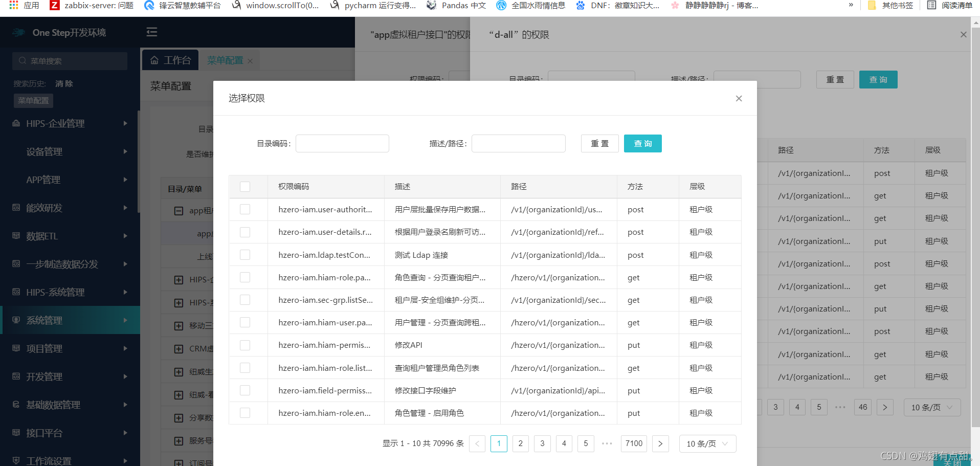Click the 开发管理 sidebar icon
This screenshot has height=466, width=980.
16,376
